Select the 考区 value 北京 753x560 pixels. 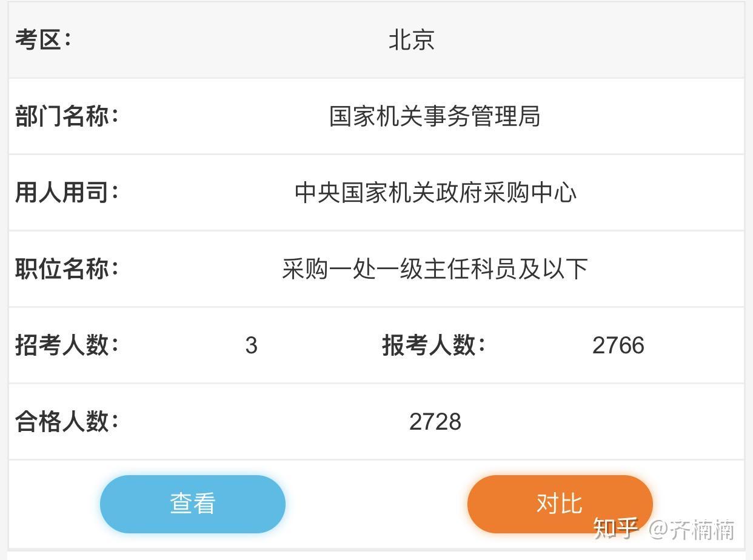click(x=412, y=41)
